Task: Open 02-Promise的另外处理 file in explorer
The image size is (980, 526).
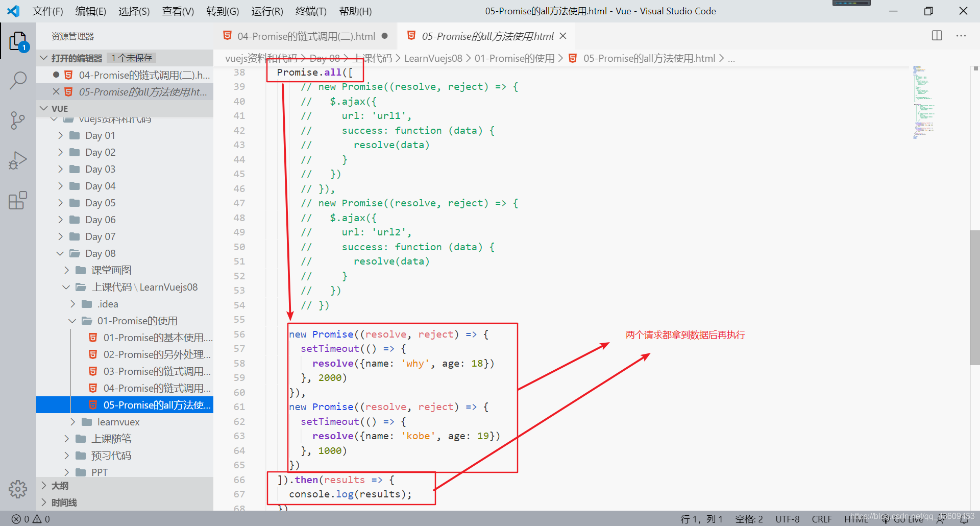Action: 125,354
